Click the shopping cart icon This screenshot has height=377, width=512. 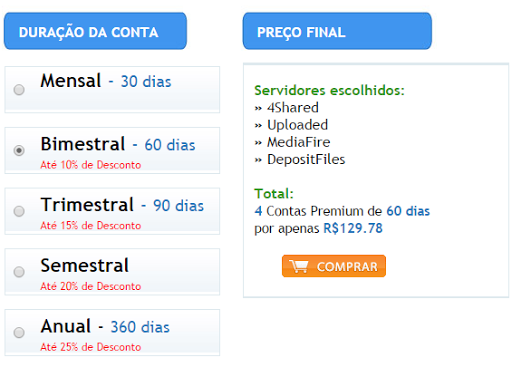click(298, 266)
